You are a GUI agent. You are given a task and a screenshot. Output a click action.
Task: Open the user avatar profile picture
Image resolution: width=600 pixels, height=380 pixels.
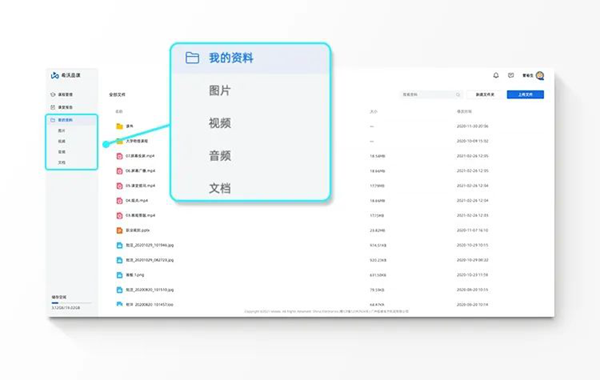point(540,75)
